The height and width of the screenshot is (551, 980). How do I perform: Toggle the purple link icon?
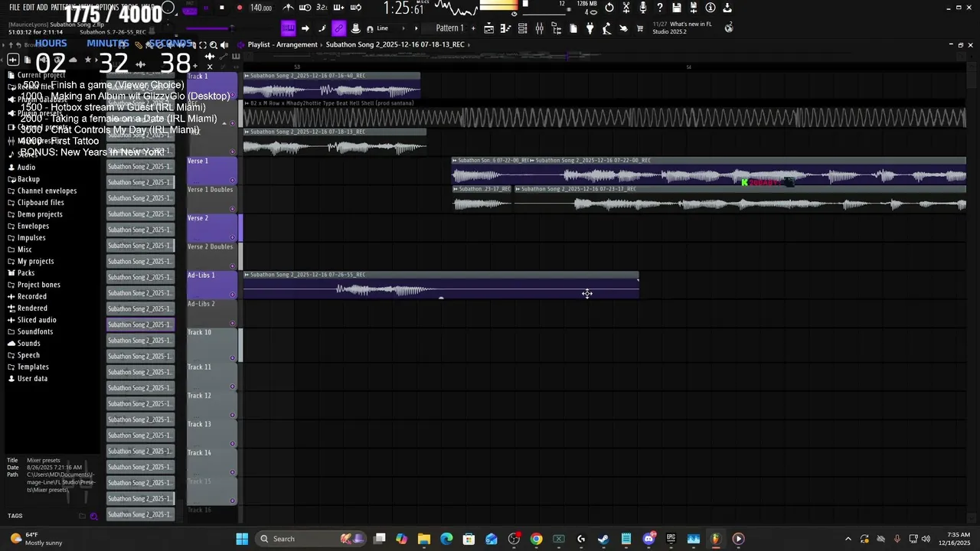tap(338, 28)
